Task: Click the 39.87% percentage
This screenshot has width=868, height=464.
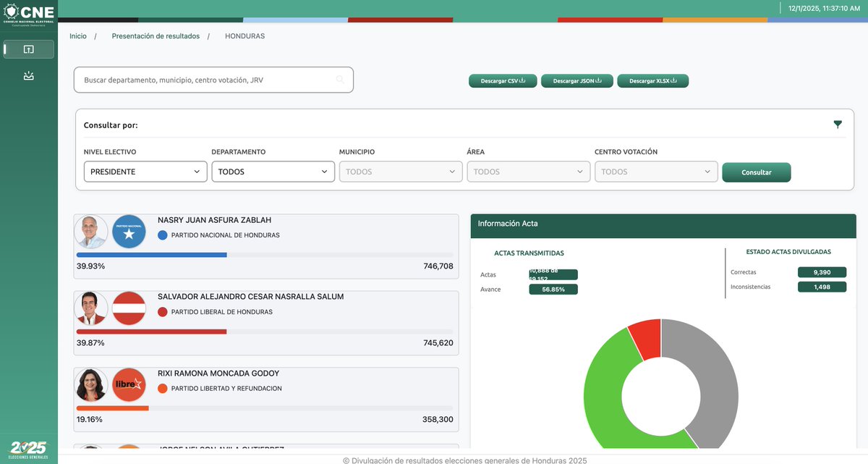Action: tap(90, 343)
